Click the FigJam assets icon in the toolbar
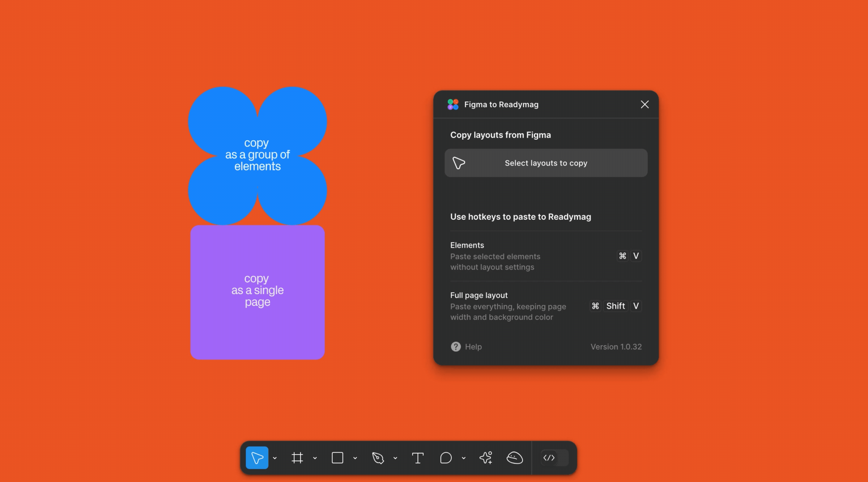 (515, 458)
